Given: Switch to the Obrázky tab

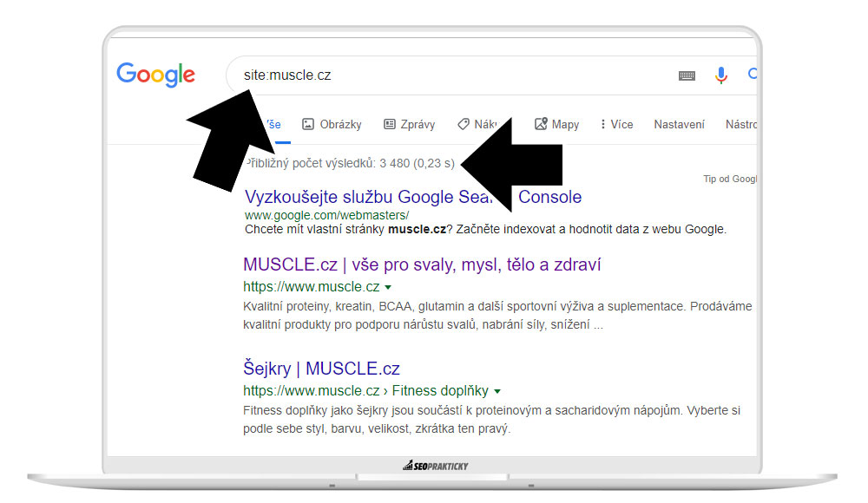Looking at the screenshot, I should click(x=332, y=125).
